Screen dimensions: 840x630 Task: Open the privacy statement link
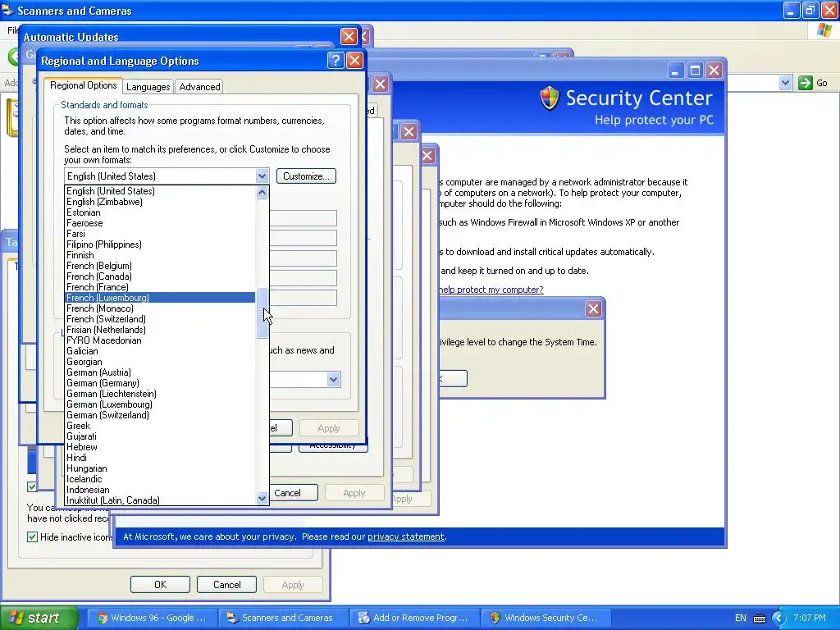point(405,536)
